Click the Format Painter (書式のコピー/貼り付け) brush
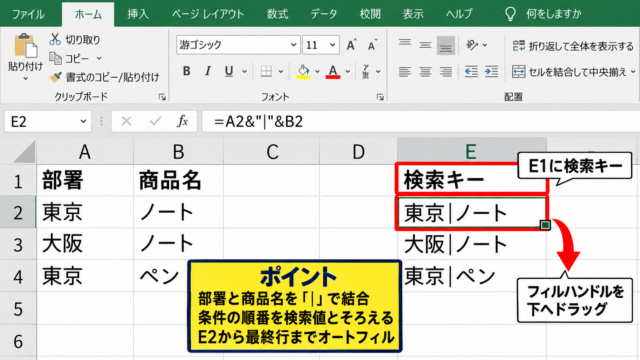This screenshot has height=360, width=640. pos(55,77)
